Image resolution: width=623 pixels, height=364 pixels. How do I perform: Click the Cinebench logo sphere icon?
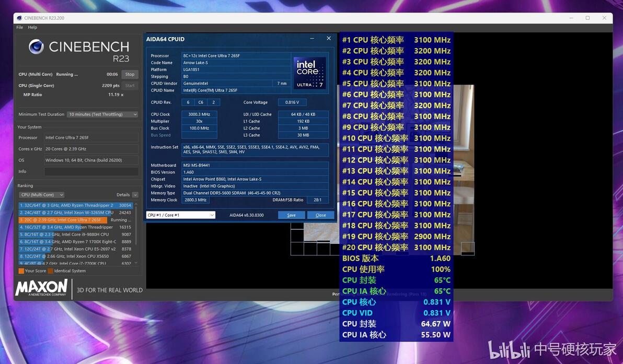[36, 47]
